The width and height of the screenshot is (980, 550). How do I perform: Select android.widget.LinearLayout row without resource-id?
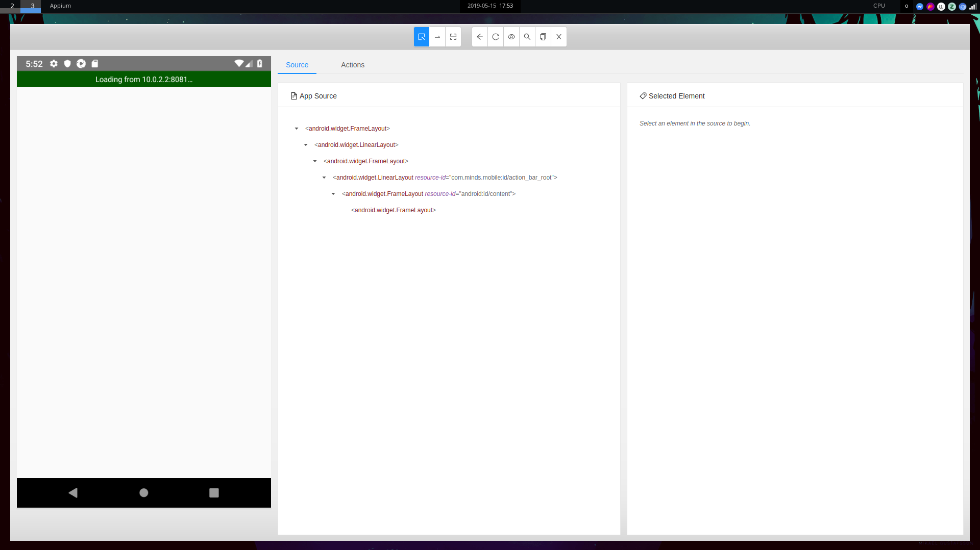356,145
